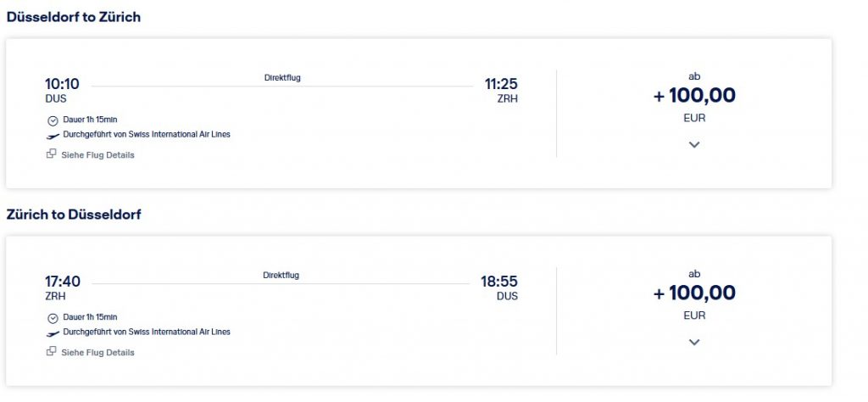The height and width of the screenshot is (402, 868).
Task: Expand fare options chevron for the 10:10 flight
Action: pyautogui.click(x=694, y=145)
